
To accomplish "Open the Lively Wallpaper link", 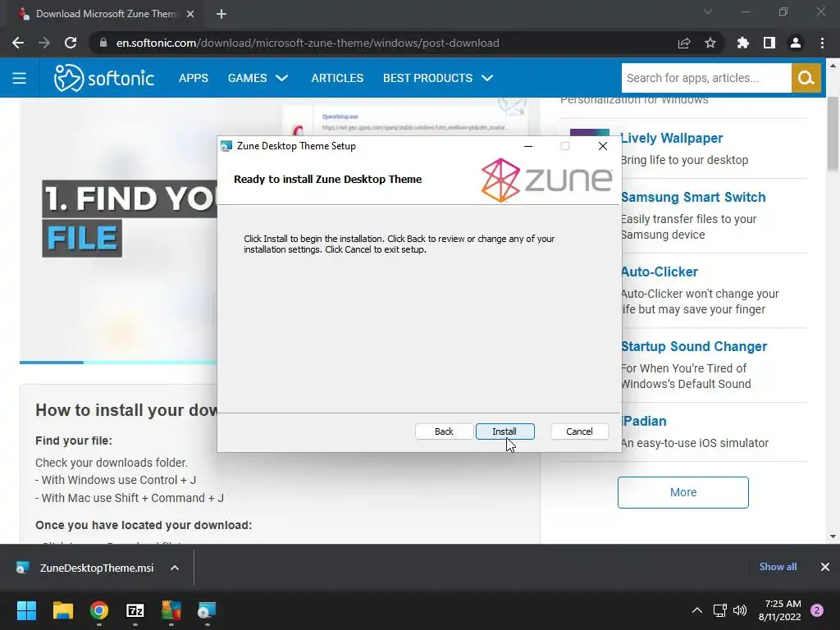I will (x=672, y=138).
